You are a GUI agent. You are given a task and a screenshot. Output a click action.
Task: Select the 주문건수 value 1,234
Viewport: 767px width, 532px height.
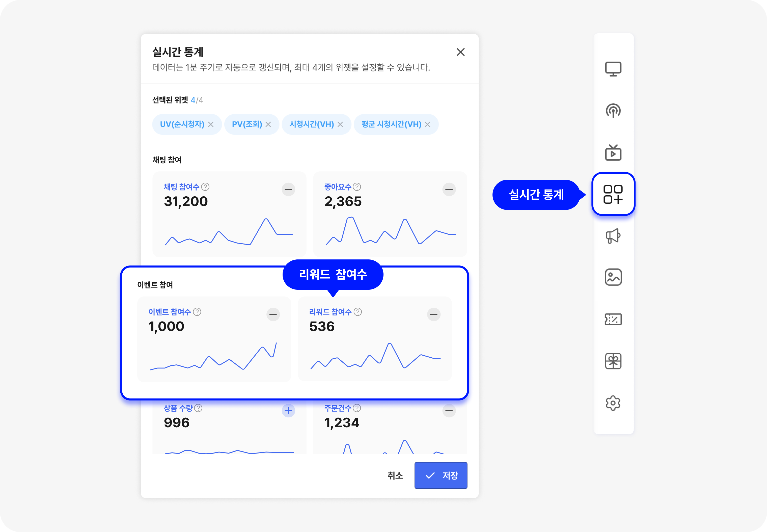coord(342,423)
